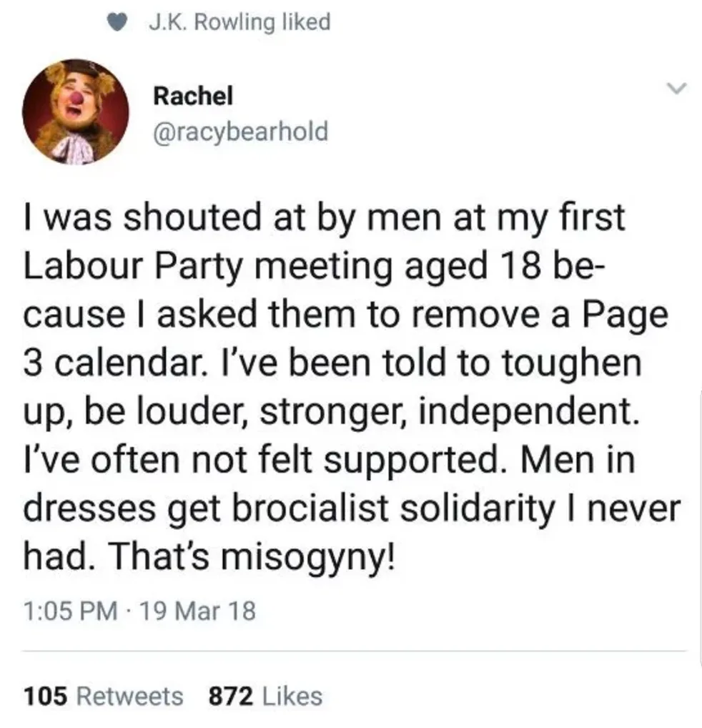Open the @racybearhold handle profile
This screenshot has height=728, width=702.
click(x=240, y=132)
